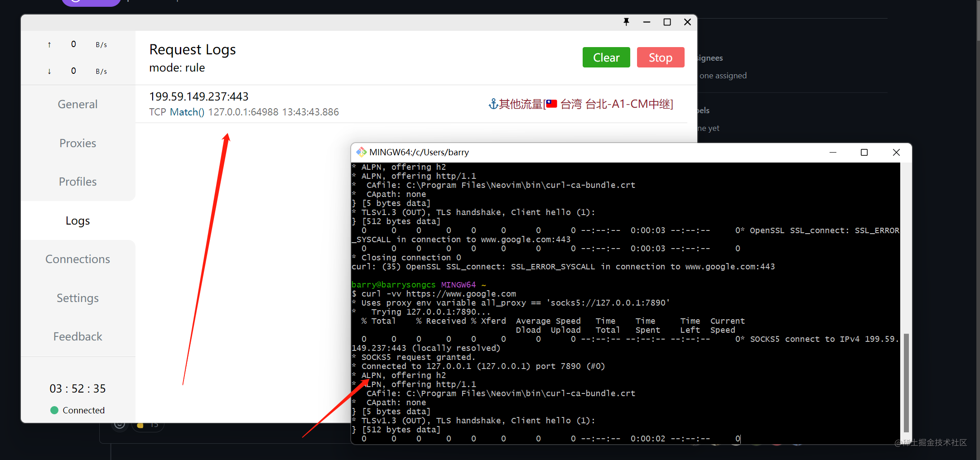Open Settings from the sidebar

pyautogui.click(x=77, y=298)
